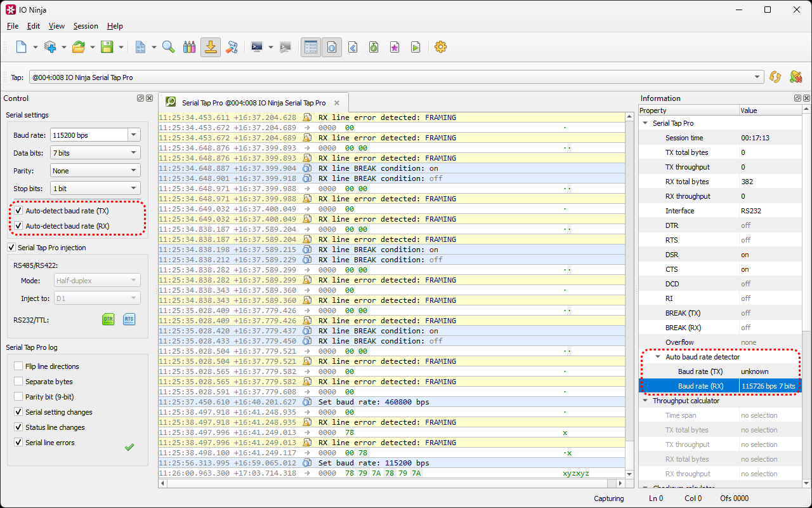This screenshot has width=812, height=508.
Task: Toggle the scroll-to-bottom download arrow icon
Action: (x=210, y=47)
